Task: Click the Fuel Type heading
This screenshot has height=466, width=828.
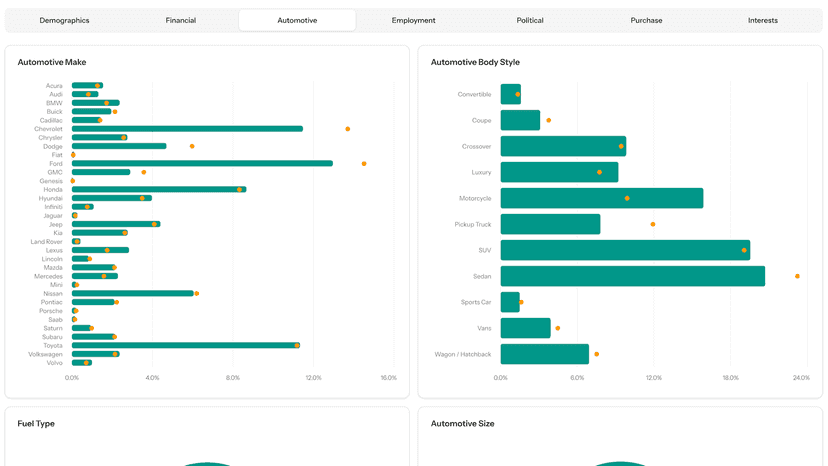Action: tap(36, 424)
